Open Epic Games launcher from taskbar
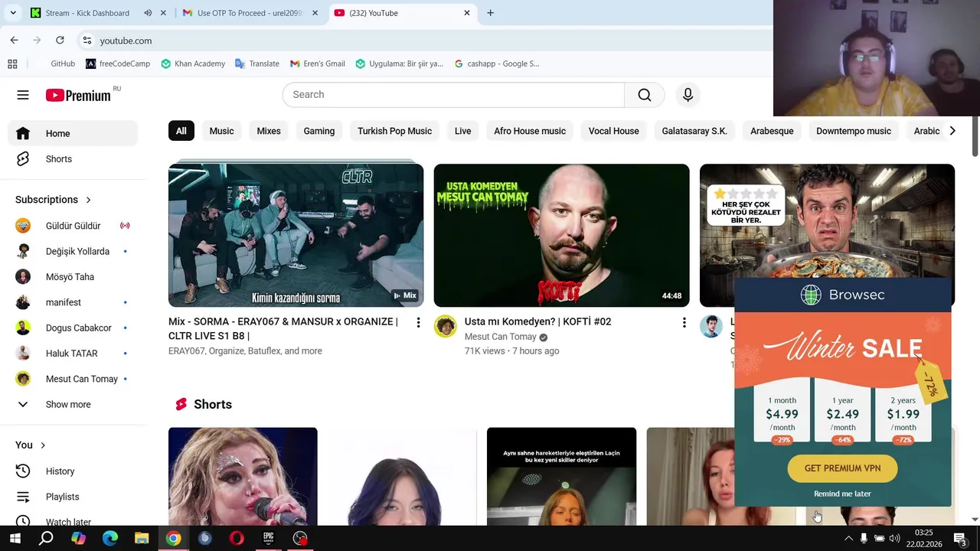The height and width of the screenshot is (551, 980). [x=268, y=538]
